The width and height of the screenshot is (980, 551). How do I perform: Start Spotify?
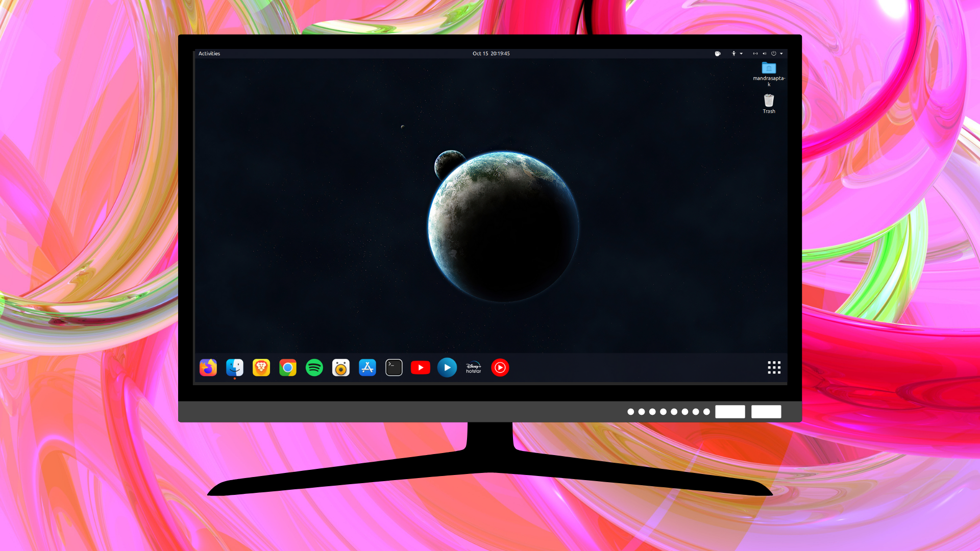tap(314, 367)
